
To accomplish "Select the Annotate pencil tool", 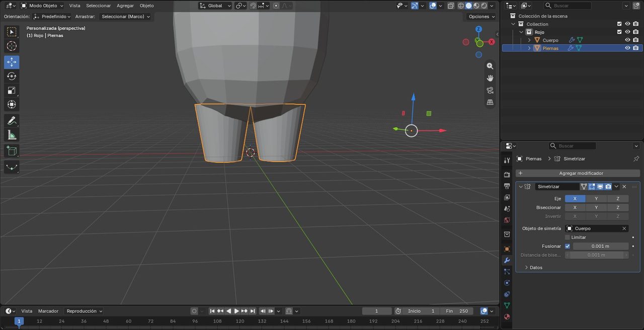I will (12, 121).
